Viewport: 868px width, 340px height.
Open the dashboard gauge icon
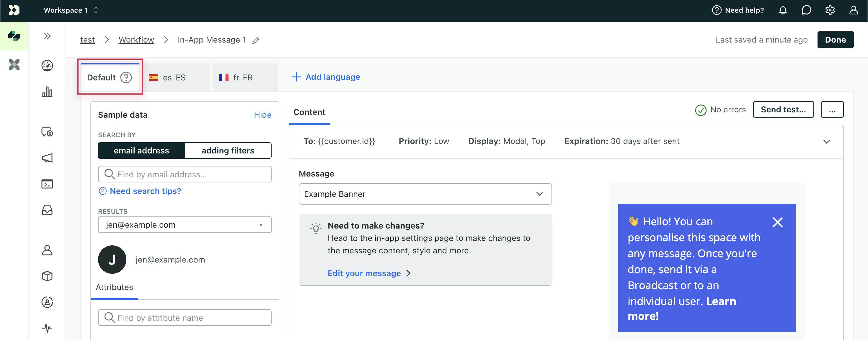[x=47, y=65]
